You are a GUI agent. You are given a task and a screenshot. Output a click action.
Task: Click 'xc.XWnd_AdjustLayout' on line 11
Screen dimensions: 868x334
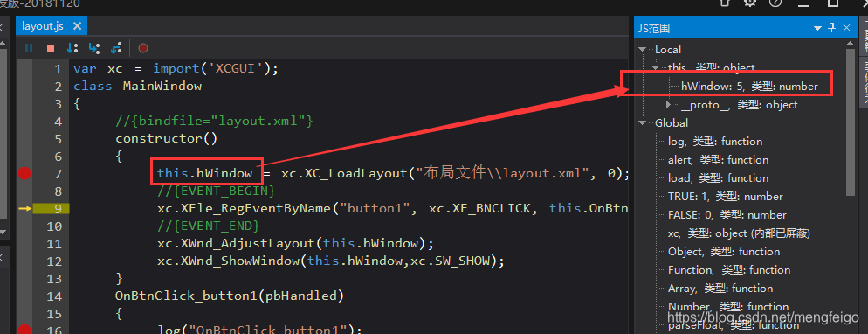[236, 243]
